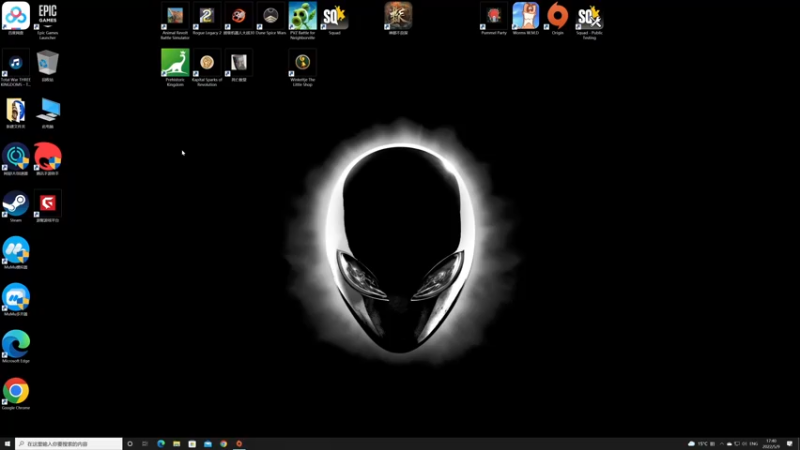
Task: Launch Dune Spice Wars shortcut
Action: [x=270, y=18]
